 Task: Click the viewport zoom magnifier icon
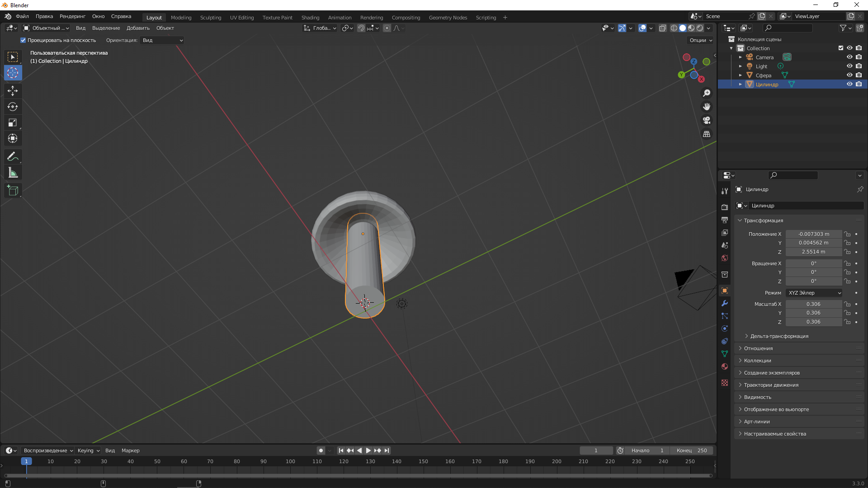click(x=707, y=93)
